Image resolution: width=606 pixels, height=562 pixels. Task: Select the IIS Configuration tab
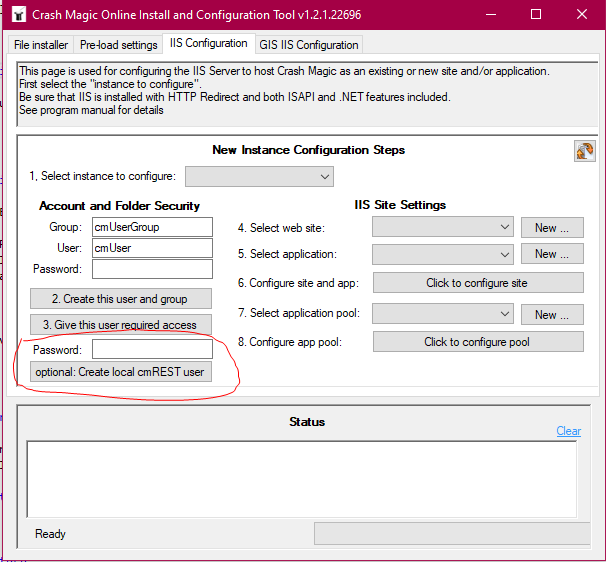209,43
